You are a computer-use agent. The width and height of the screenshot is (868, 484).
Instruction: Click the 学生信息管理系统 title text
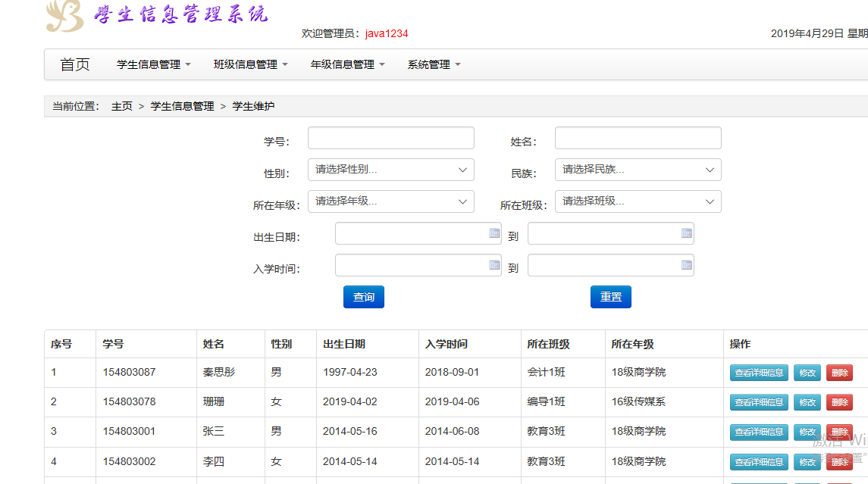pyautogui.click(x=181, y=14)
